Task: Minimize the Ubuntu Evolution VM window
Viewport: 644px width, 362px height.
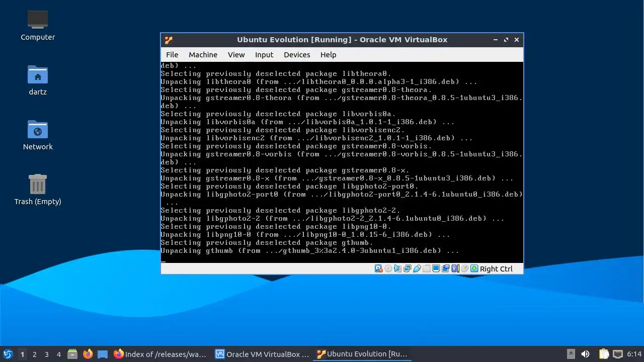Action: 496,40
